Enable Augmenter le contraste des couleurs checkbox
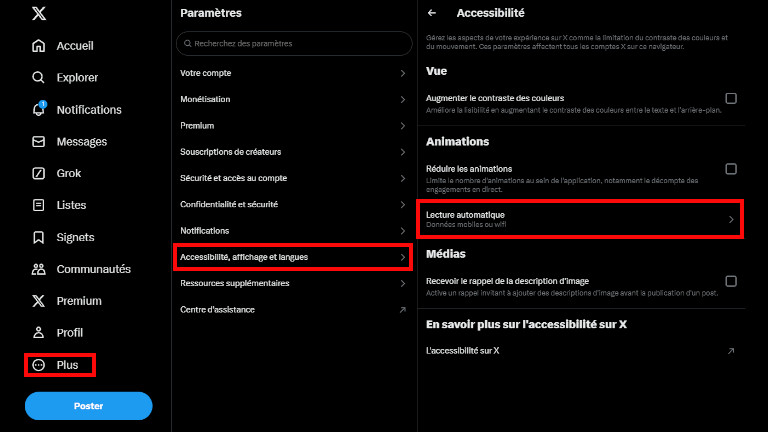Image resolution: width=768 pixels, height=432 pixels. click(x=731, y=98)
